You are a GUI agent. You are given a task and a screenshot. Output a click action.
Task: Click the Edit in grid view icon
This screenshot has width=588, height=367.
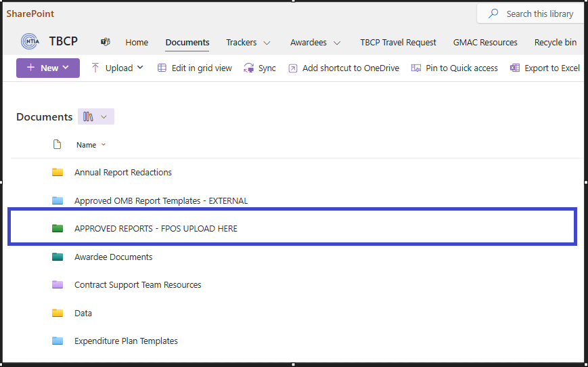click(x=162, y=68)
